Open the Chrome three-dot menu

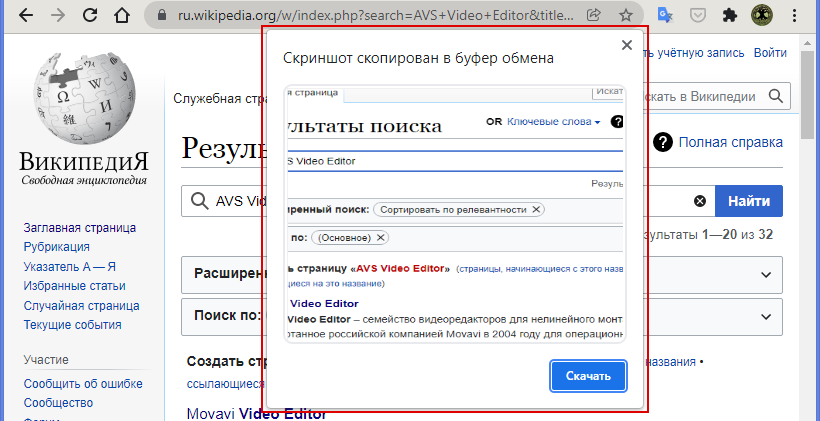tap(794, 16)
